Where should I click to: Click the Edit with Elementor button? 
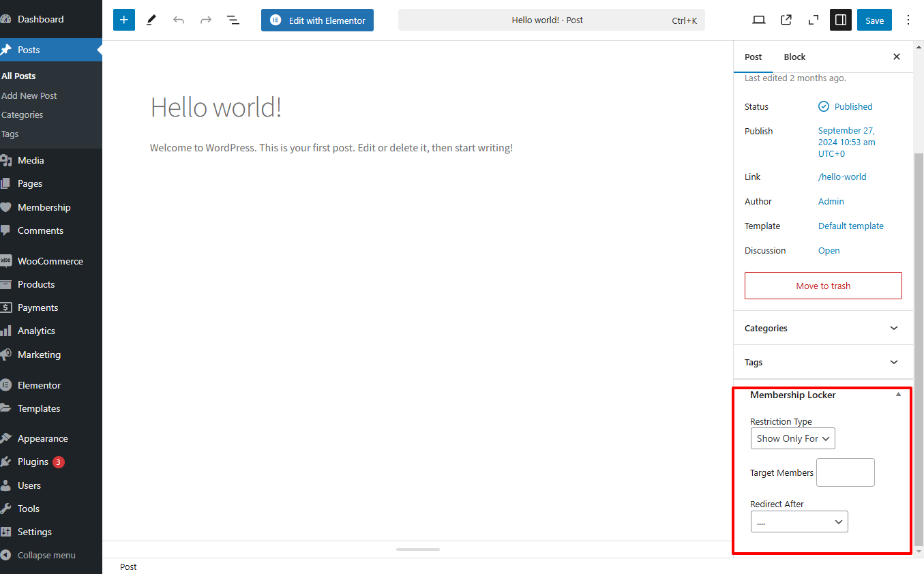pos(317,20)
